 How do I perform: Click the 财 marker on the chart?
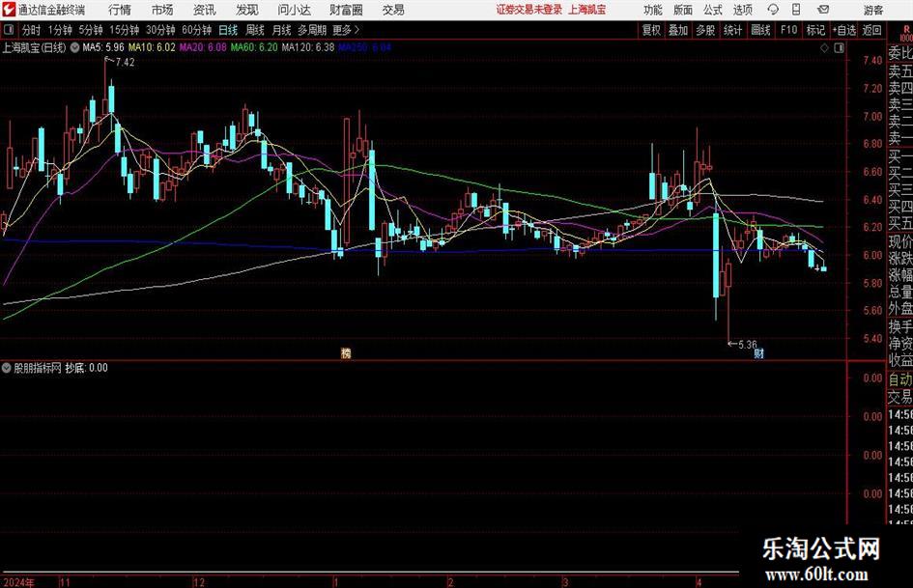click(758, 352)
